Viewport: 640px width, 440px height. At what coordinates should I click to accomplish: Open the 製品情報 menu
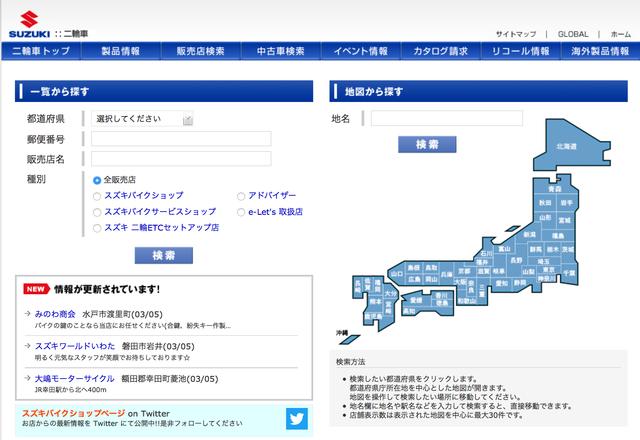click(120, 51)
